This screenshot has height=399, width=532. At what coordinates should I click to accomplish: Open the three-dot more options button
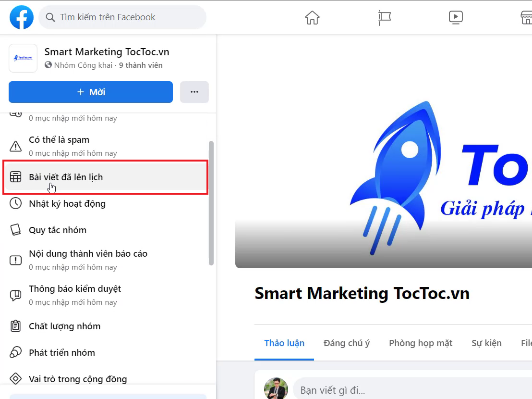[194, 92]
